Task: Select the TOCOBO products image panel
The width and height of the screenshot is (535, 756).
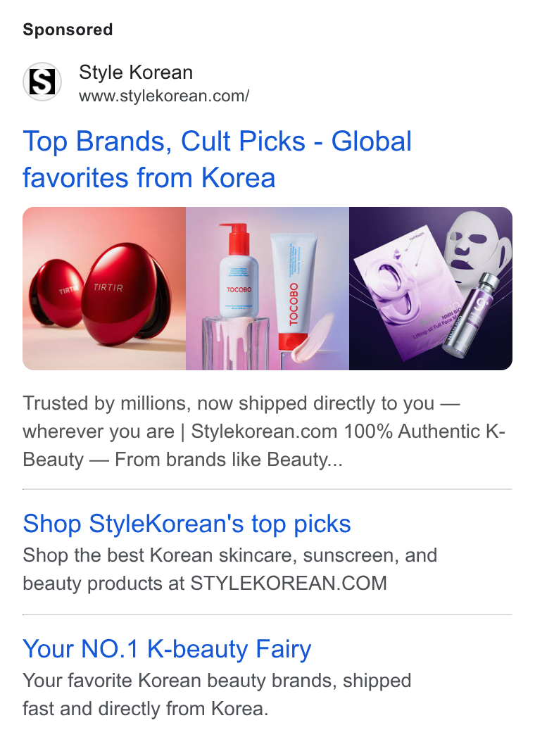Action: point(267,289)
